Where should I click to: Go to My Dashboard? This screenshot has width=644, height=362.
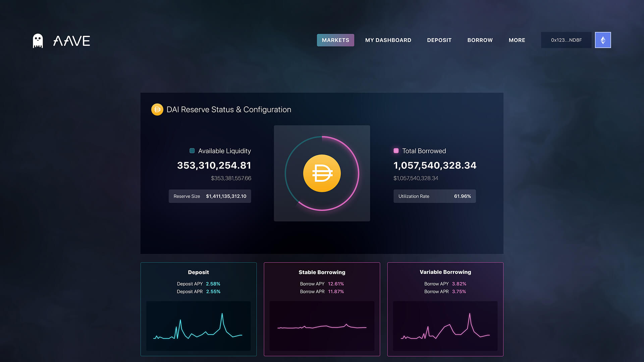[x=388, y=40]
